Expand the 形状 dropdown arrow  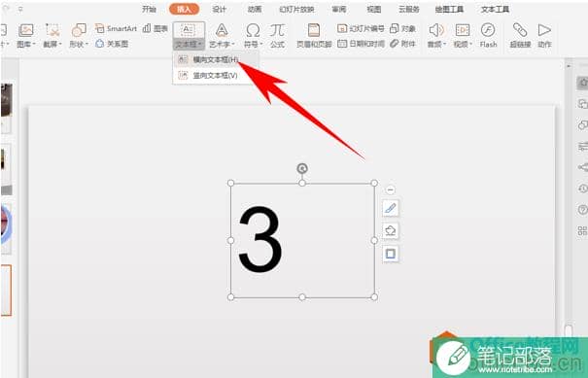86,45
